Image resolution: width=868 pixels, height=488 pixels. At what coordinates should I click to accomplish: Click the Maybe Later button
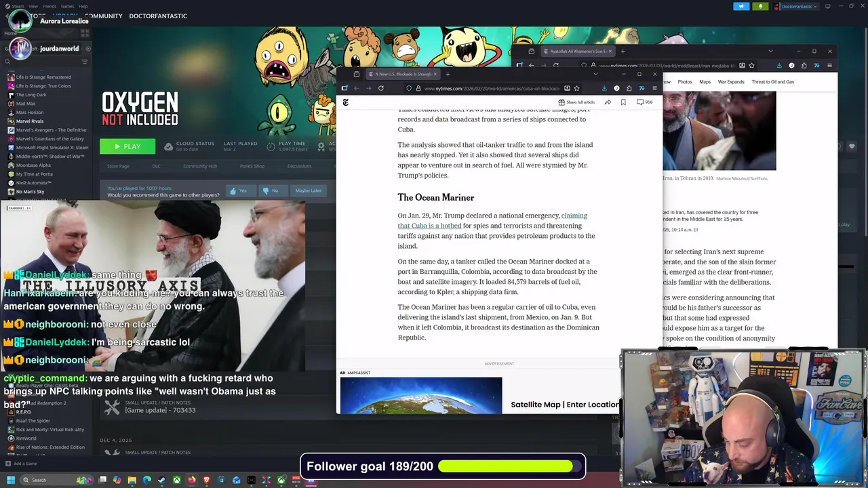(308, 191)
